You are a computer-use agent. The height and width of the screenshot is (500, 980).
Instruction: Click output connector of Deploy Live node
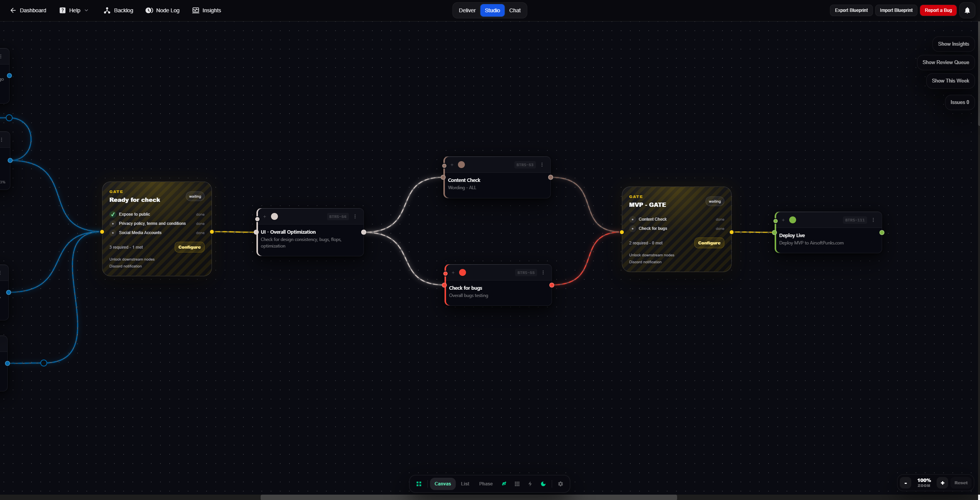click(x=882, y=233)
